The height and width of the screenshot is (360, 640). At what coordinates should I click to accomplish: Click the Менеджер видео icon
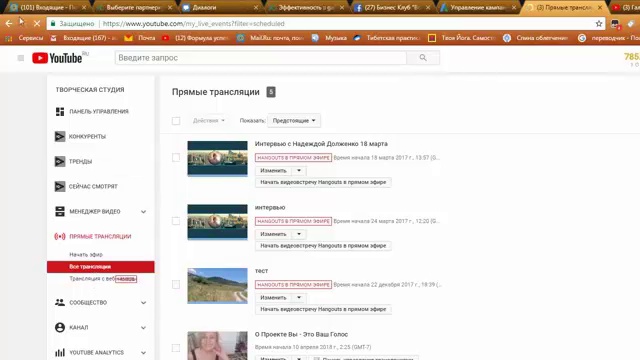click(60, 211)
